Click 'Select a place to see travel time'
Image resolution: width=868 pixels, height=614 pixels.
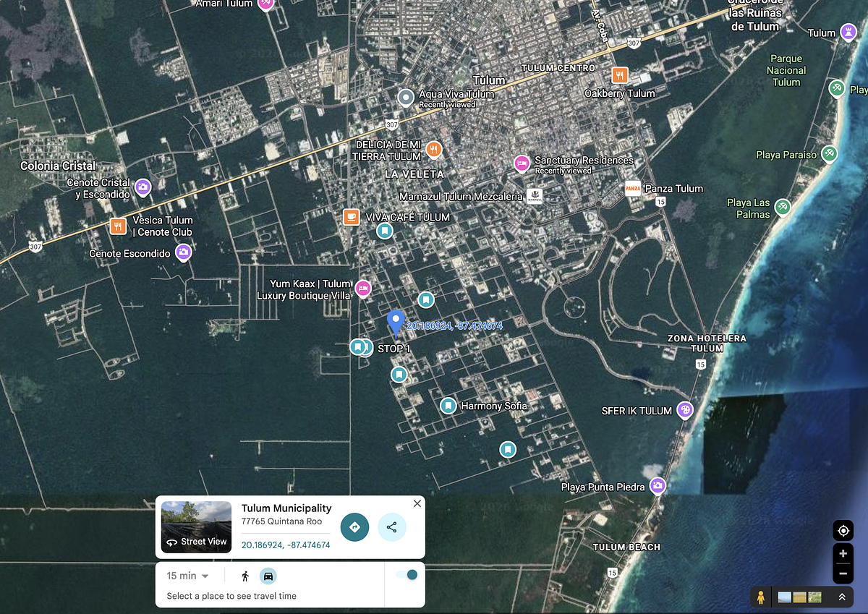(231, 596)
